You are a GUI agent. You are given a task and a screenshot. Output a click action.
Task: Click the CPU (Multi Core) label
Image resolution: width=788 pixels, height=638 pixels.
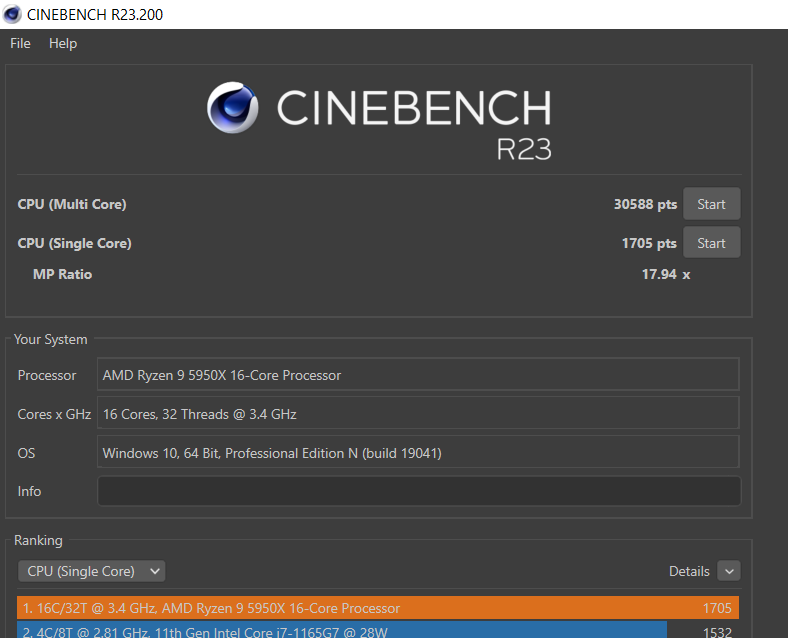72,204
